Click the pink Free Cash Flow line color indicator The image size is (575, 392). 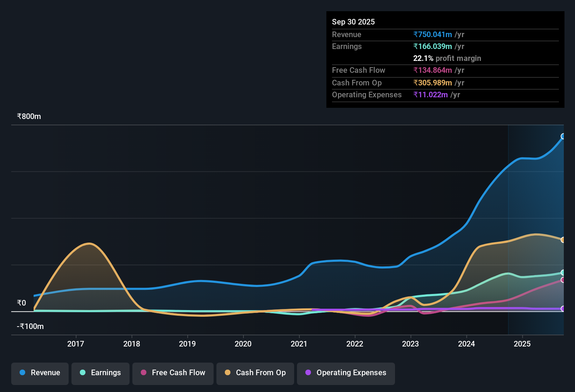pos(143,373)
